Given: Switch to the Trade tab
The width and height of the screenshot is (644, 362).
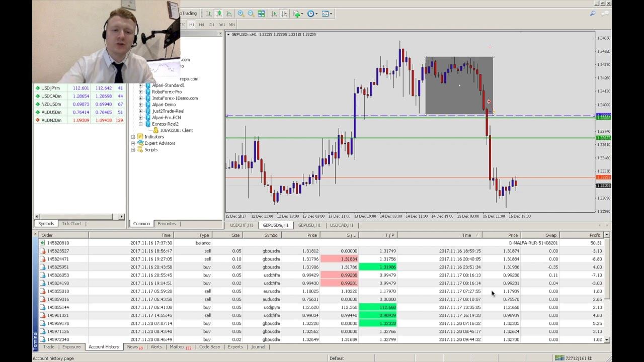Looking at the screenshot, I should click(x=49, y=347).
